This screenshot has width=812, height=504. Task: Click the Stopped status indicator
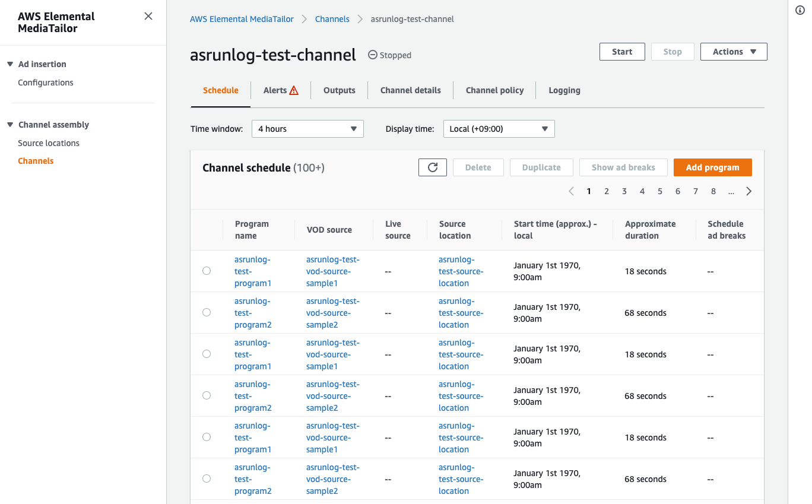(x=389, y=55)
